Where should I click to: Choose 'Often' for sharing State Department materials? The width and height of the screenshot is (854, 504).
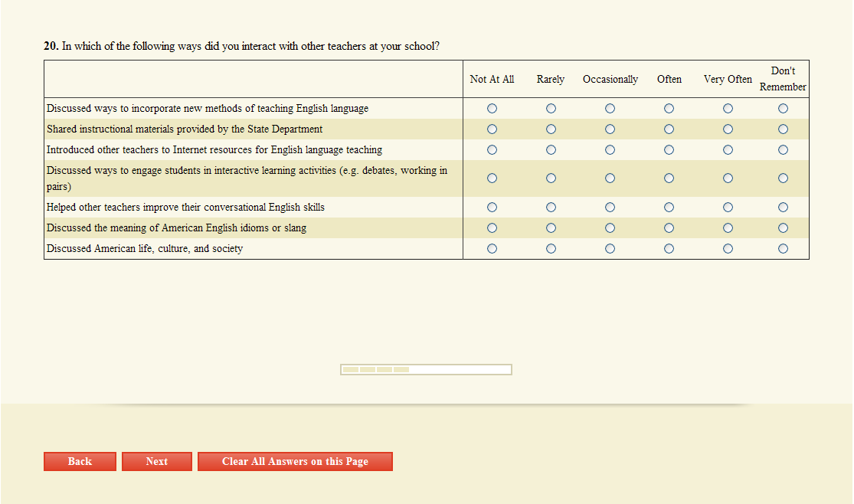tap(669, 129)
